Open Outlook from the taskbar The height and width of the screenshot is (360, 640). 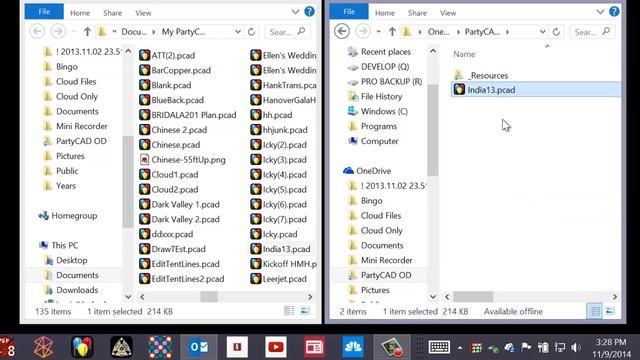pyautogui.click(x=199, y=347)
